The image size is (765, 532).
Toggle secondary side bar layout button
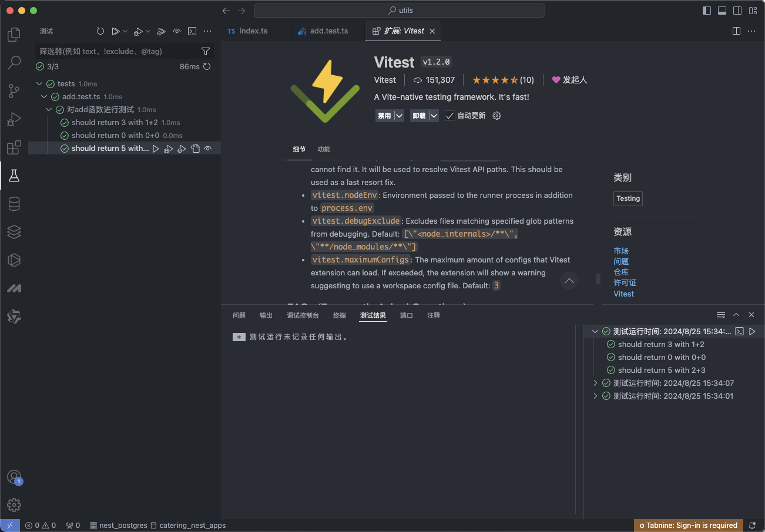point(737,11)
